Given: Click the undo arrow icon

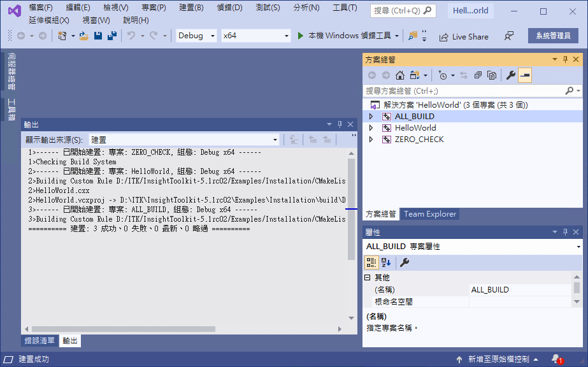Looking at the screenshot, I should coord(131,36).
